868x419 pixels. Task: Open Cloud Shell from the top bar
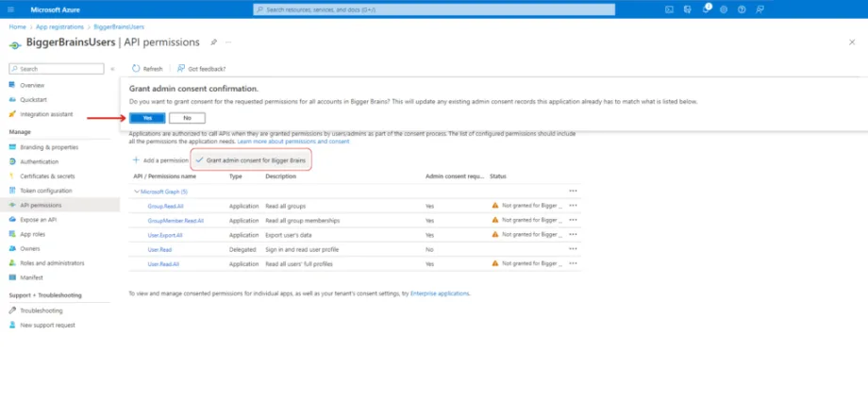click(x=669, y=9)
